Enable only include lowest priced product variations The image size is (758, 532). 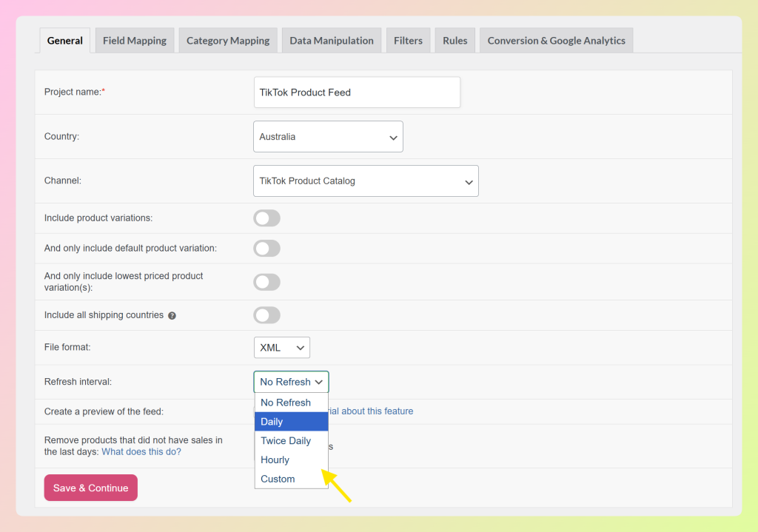[x=266, y=282]
